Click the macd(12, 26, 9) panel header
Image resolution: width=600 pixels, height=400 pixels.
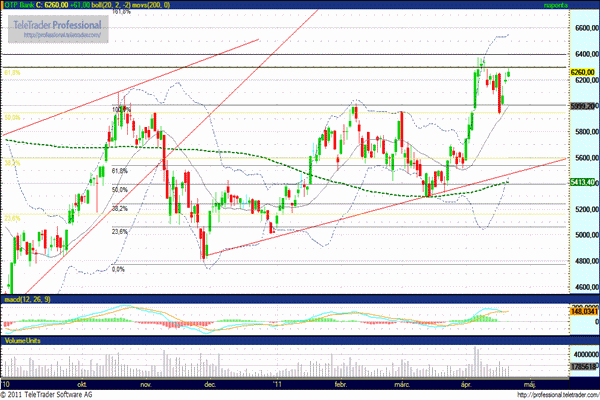(28, 298)
